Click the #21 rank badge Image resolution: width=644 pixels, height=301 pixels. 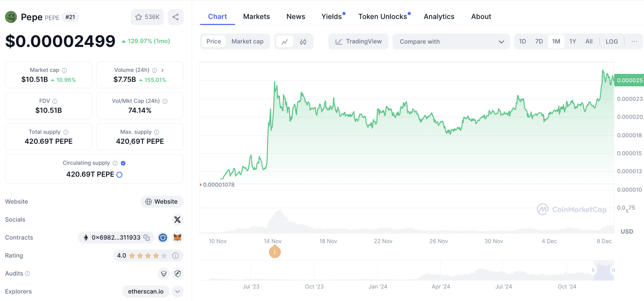[70, 17]
